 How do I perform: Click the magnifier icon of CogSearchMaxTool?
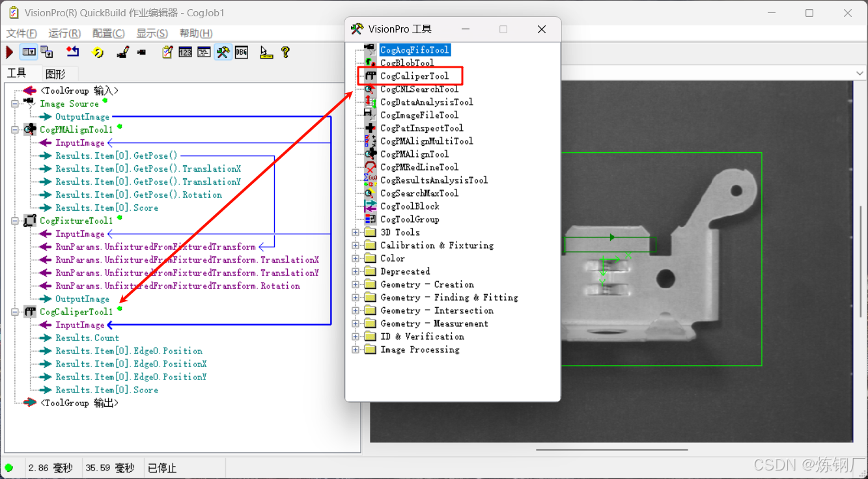coord(370,193)
